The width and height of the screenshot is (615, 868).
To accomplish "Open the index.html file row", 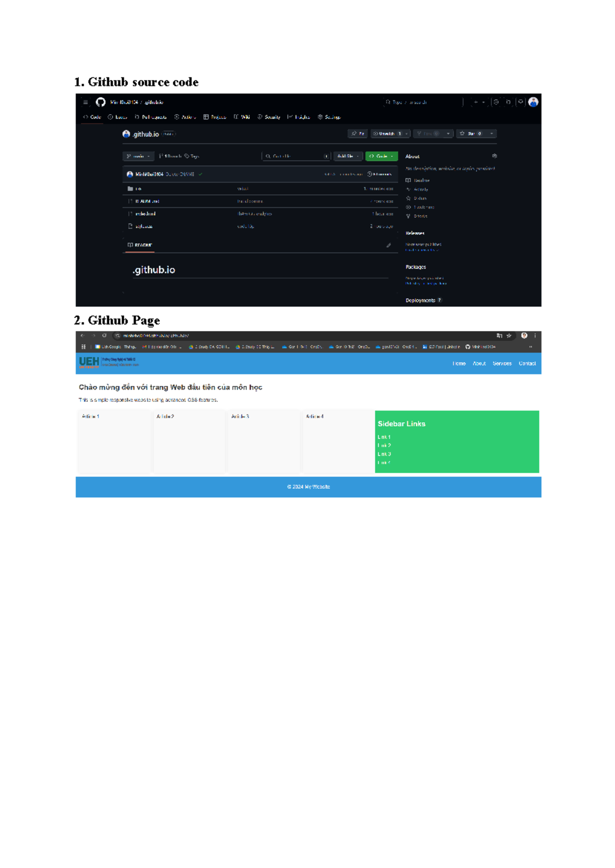I will (x=260, y=214).
